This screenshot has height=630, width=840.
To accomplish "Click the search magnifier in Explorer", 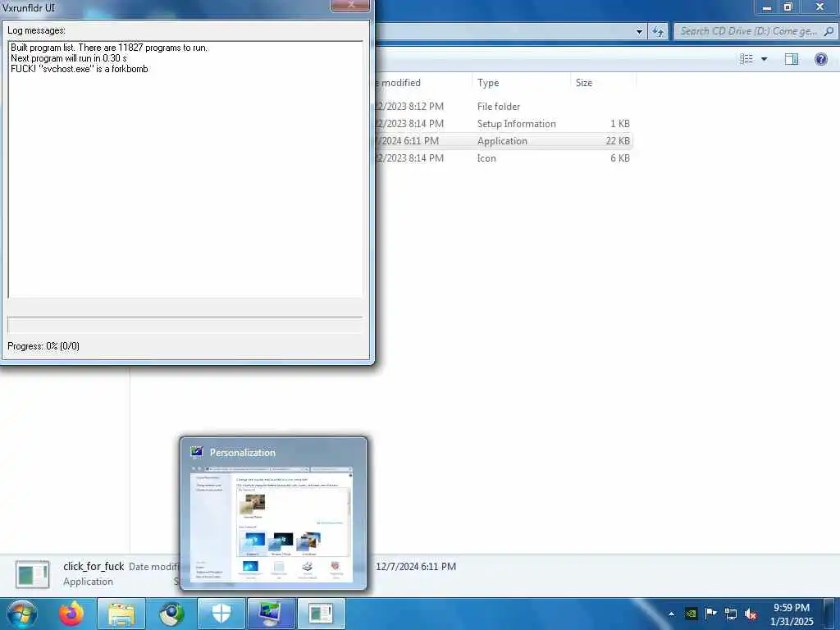I will (x=829, y=31).
